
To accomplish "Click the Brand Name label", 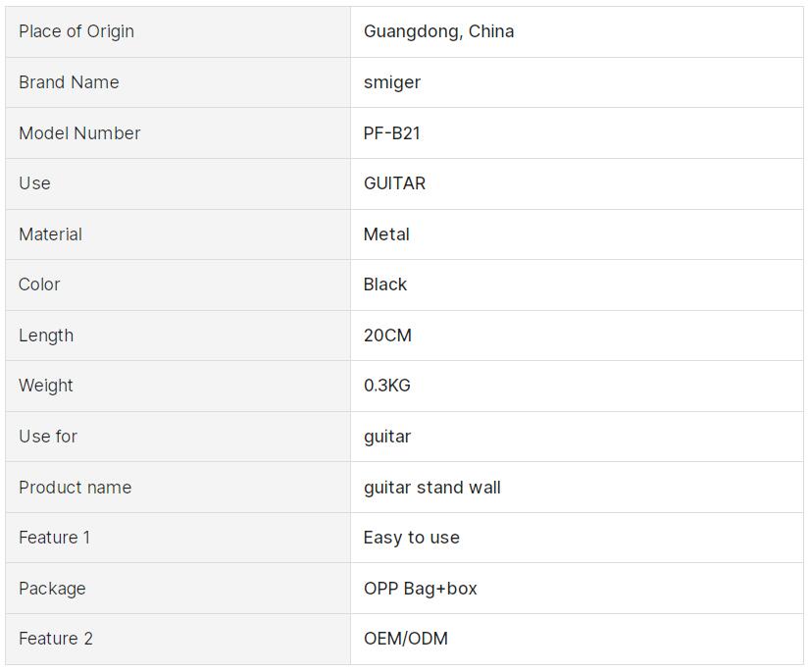I will point(69,82).
